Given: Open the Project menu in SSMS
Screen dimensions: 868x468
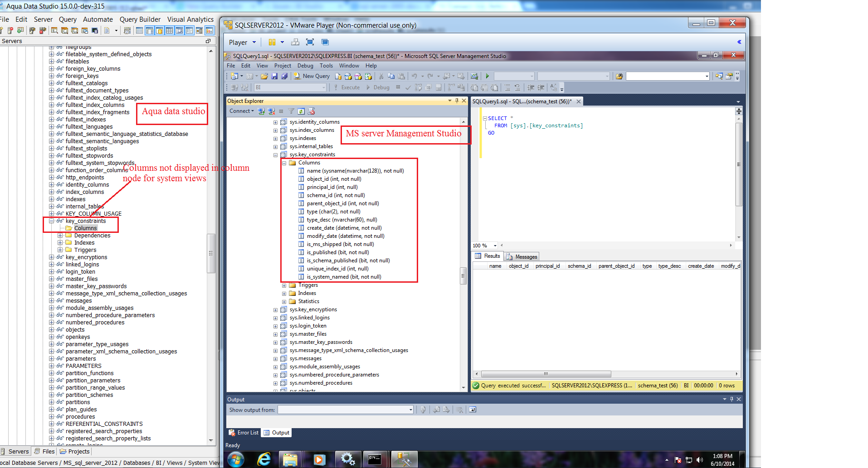Looking at the screenshot, I should click(283, 66).
